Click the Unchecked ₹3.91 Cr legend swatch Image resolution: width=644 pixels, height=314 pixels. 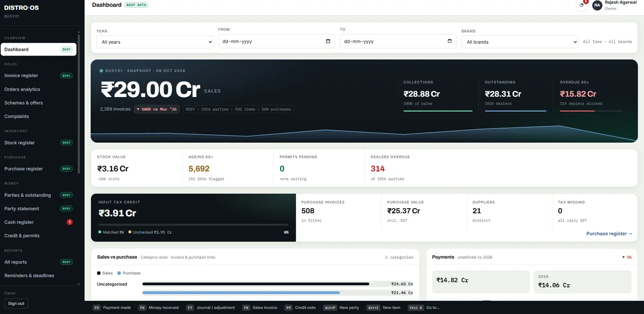click(130, 232)
